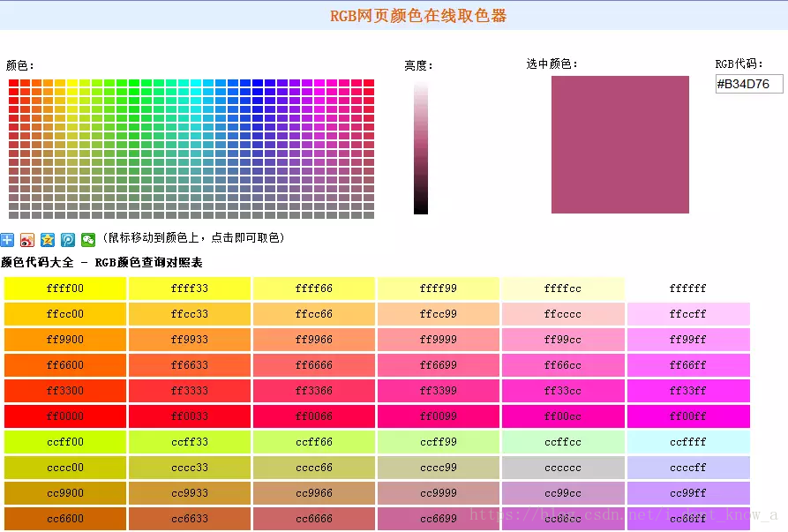Select the cc9933 swatch
This screenshot has width=788, height=532.
[x=190, y=493]
